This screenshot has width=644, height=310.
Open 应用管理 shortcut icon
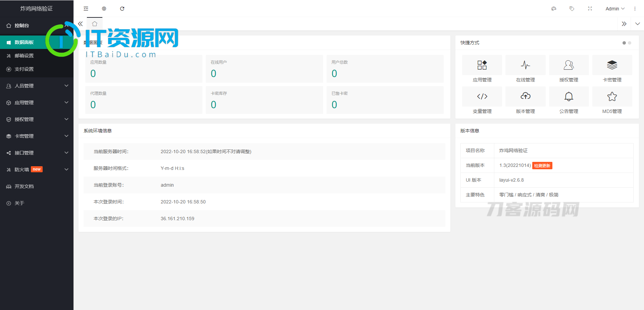(x=482, y=65)
